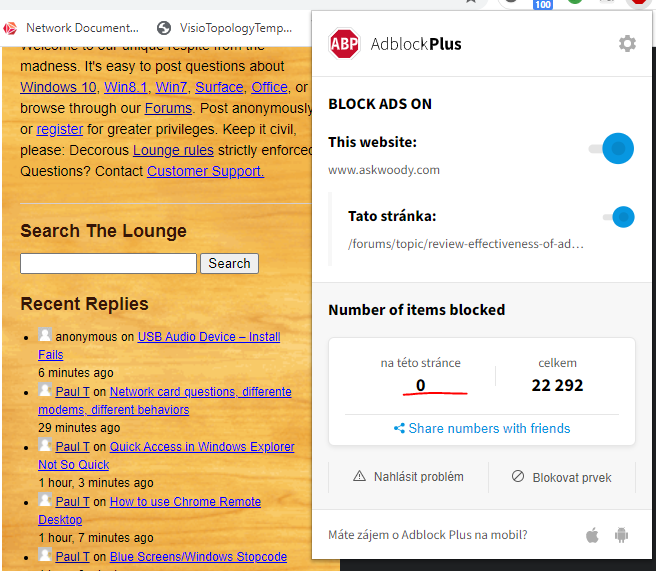Click the share icon beside Share numbers

(x=399, y=429)
